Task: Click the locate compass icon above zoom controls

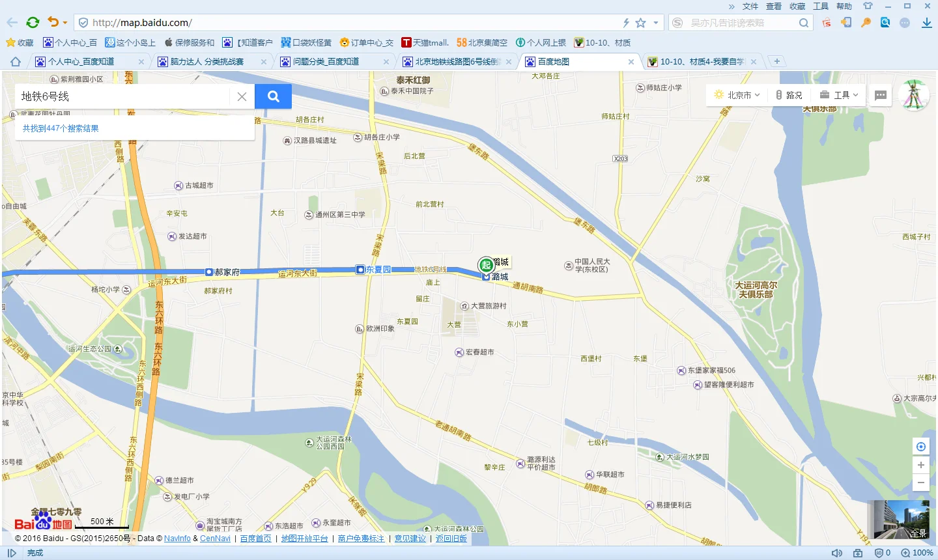Action: click(x=920, y=446)
